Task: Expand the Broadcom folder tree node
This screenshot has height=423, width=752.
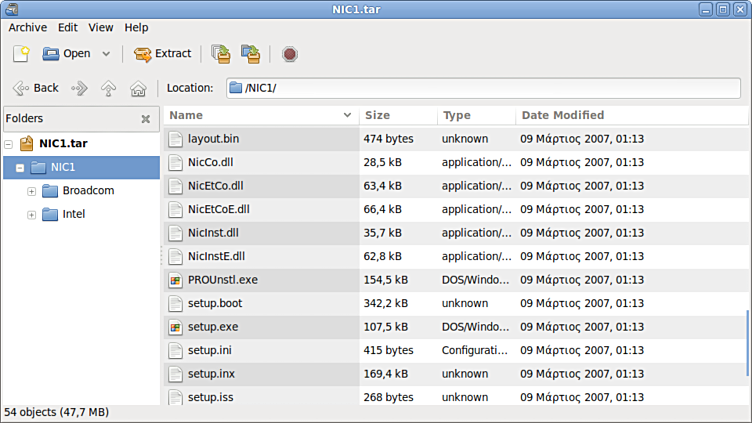Action: coord(31,191)
